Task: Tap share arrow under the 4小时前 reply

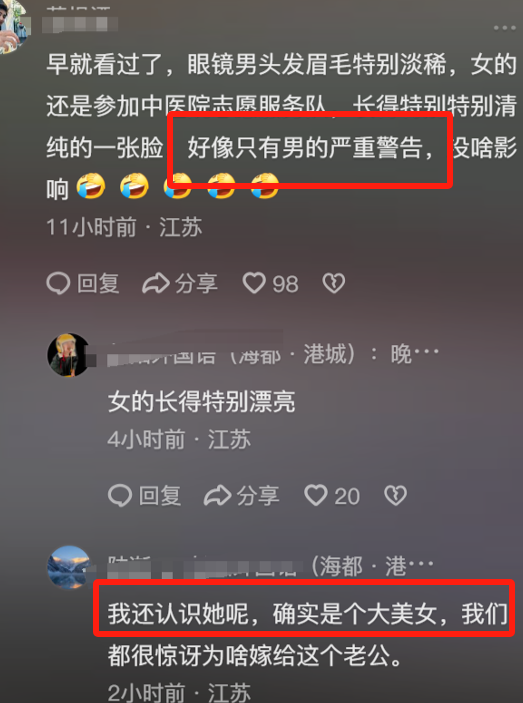Action: click(x=217, y=496)
